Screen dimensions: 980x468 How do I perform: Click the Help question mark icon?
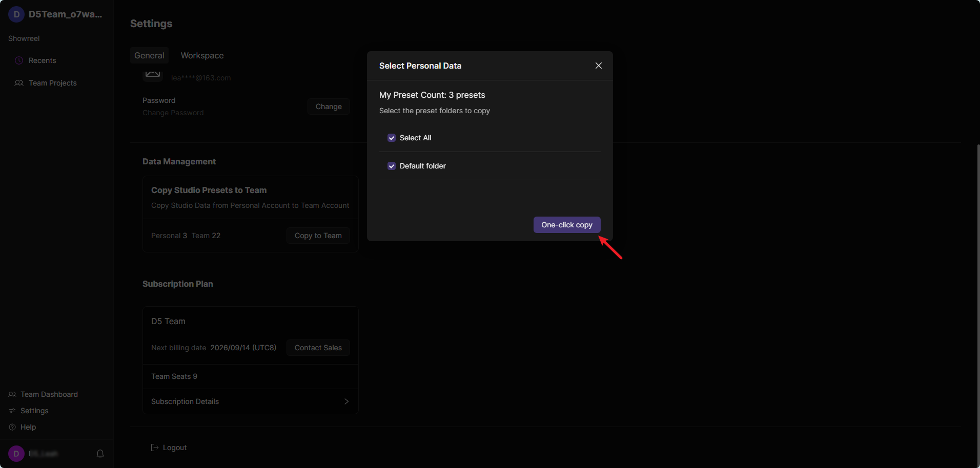[12, 427]
